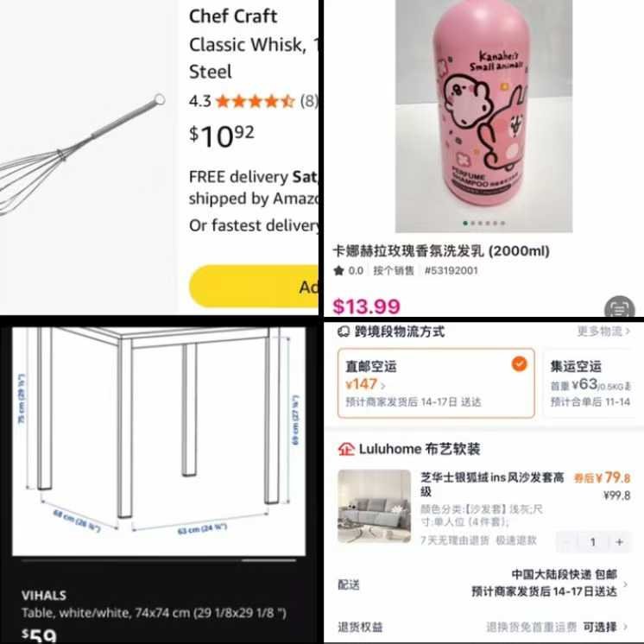The image size is (644, 644).
Task: Tap the whisk product image
Action: point(82,156)
